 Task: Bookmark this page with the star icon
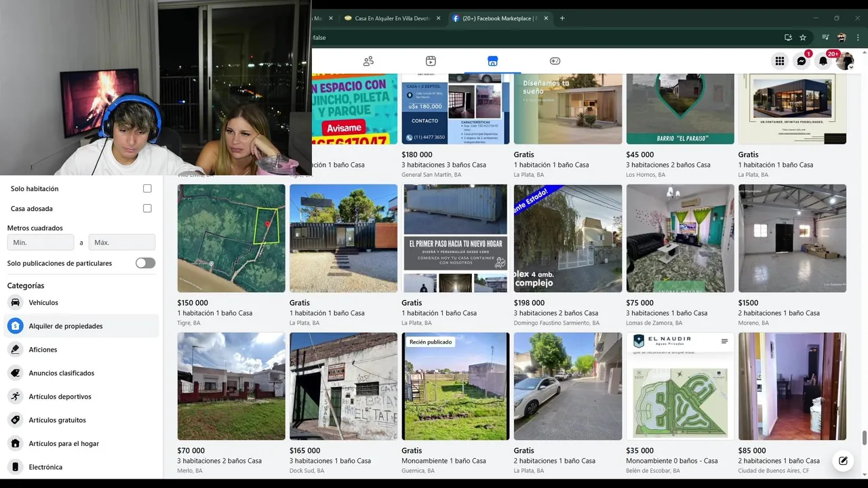pos(803,38)
